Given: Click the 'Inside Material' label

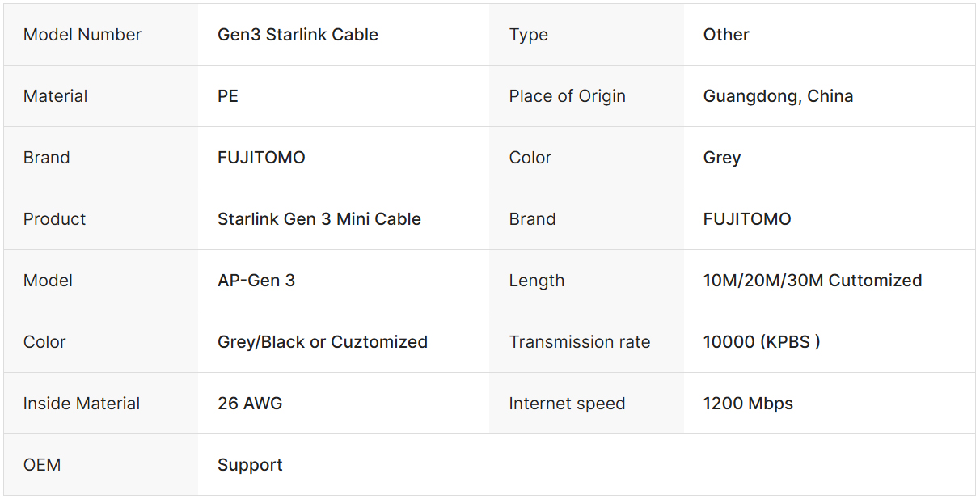Looking at the screenshot, I should click(x=81, y=404).
